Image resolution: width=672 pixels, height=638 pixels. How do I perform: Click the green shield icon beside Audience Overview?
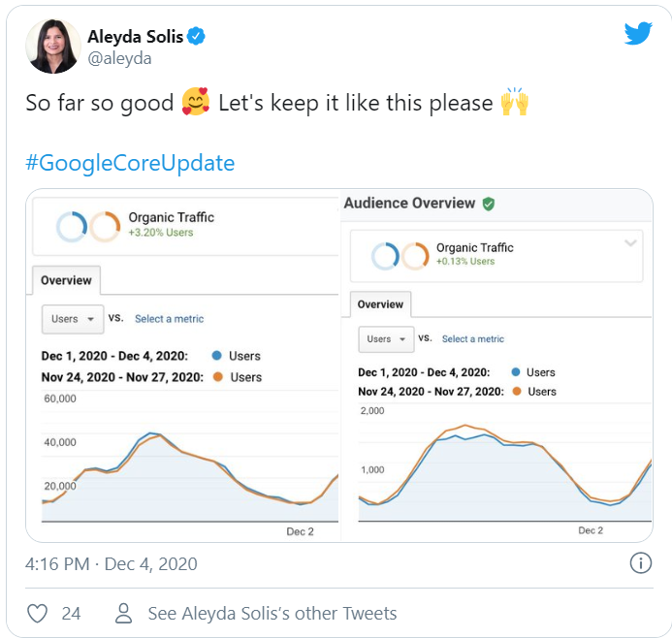pyautogui.click(x=489, y=204)
